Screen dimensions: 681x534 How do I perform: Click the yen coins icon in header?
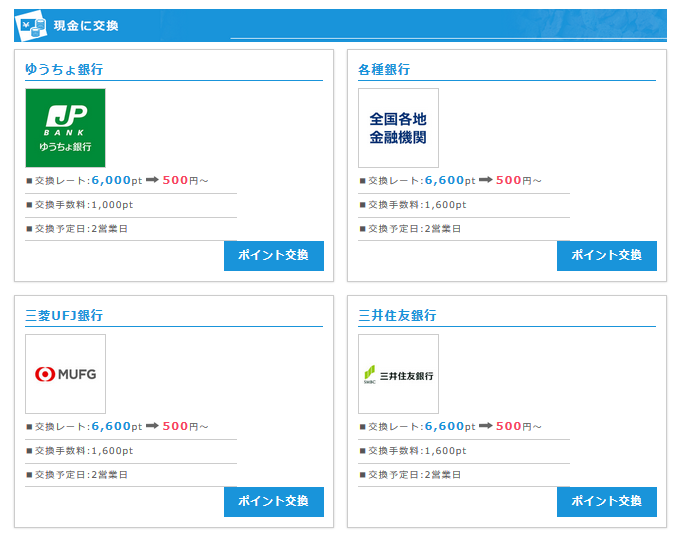[x=31, y=25]
